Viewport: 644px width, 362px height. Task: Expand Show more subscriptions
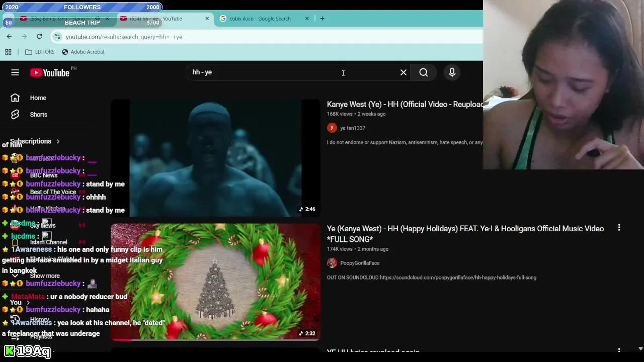(x=45, y=276)
